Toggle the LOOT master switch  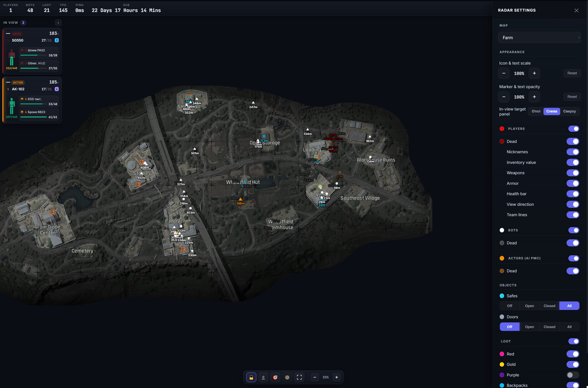pos(573,341)
